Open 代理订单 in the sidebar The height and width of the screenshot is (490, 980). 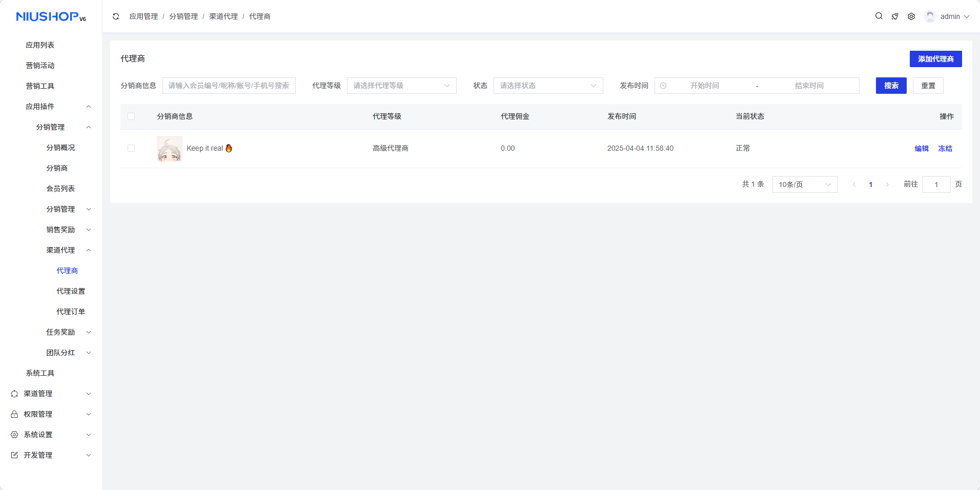tap(71, 312)
